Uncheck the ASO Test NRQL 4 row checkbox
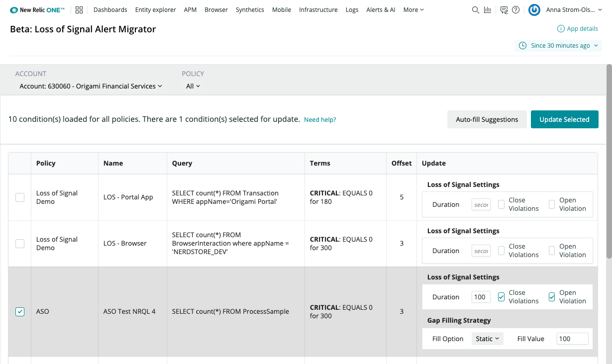Screen dimensions: 612x364 (20, 312)
